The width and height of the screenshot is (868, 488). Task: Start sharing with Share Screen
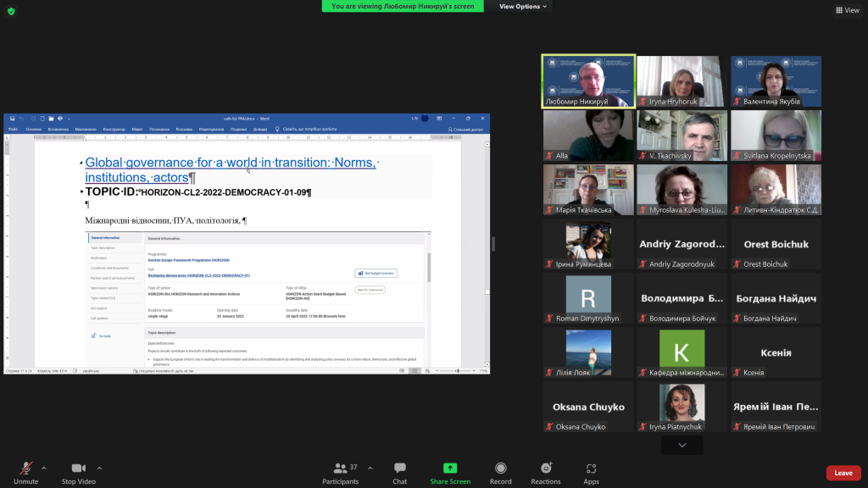(450, 473)
